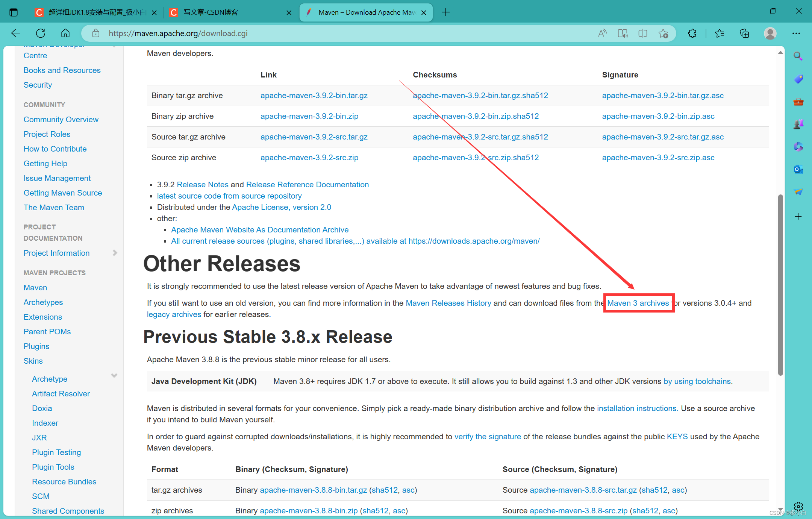This screenshot has height=519, width=812.
Task: Add this page to favorites
Action: tap(663, 33)
